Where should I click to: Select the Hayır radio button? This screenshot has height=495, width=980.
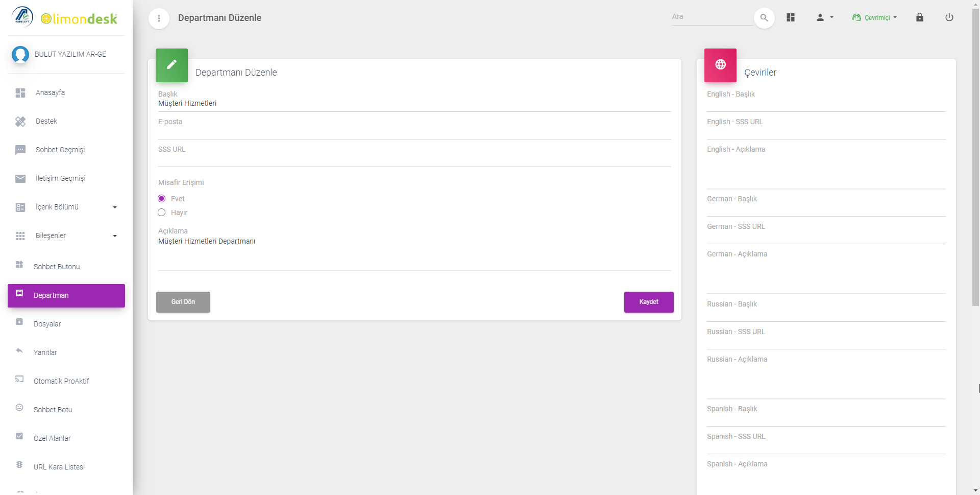click(162, 213)
